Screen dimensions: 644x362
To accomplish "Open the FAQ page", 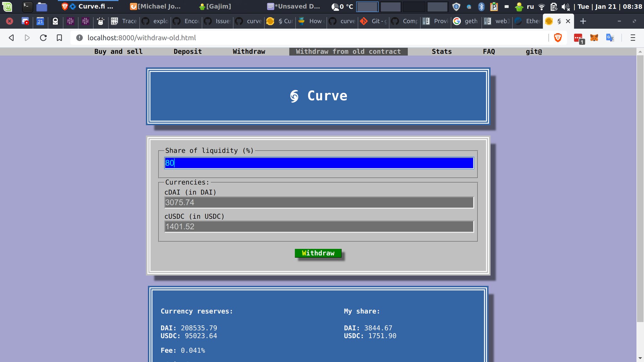I will pos(489,52).
